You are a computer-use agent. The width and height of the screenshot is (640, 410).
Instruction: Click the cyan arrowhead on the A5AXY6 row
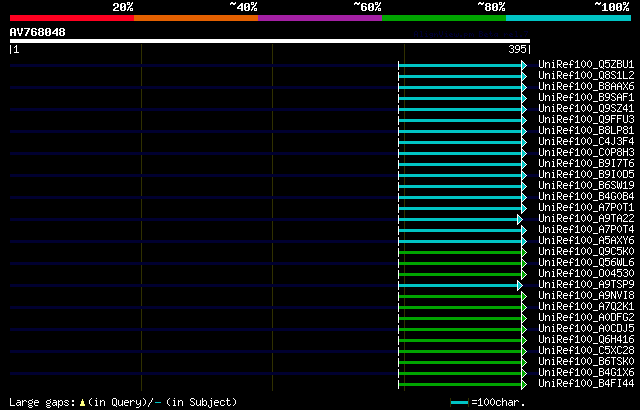coord(524,242)
